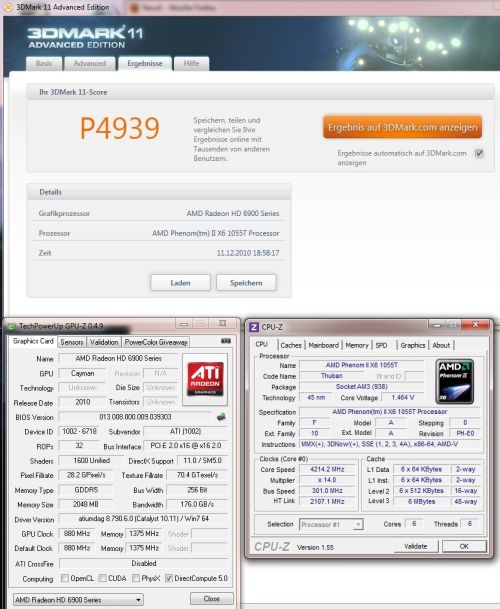Toggle auto-display results on 3DMark.com checkbox
Screen dimensions: 500x609
pos(479,153)
